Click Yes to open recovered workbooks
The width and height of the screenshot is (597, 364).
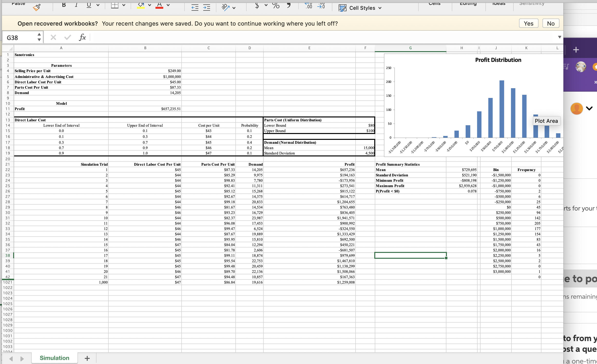528,23
